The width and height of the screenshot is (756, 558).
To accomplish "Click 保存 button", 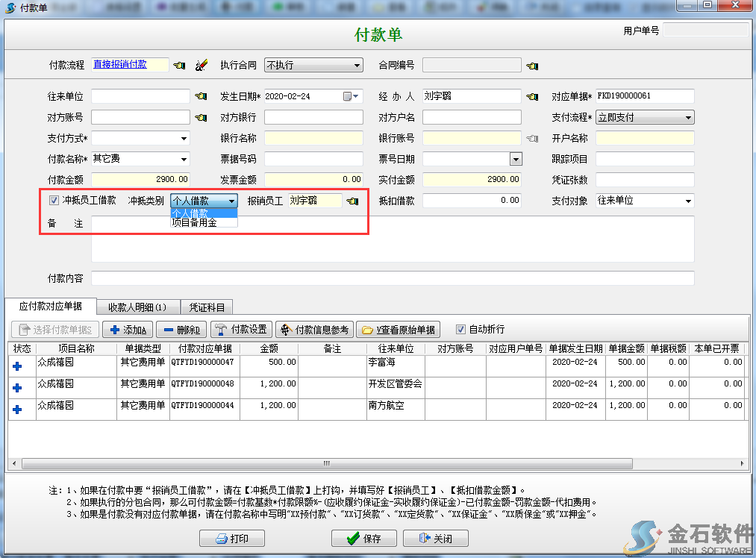I will [x=363, y=539].
